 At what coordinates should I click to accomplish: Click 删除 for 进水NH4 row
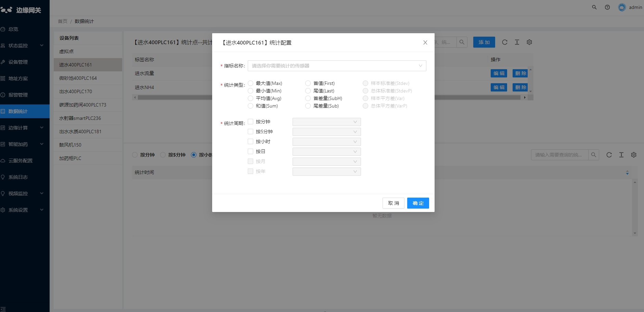(x=520, y=87)
